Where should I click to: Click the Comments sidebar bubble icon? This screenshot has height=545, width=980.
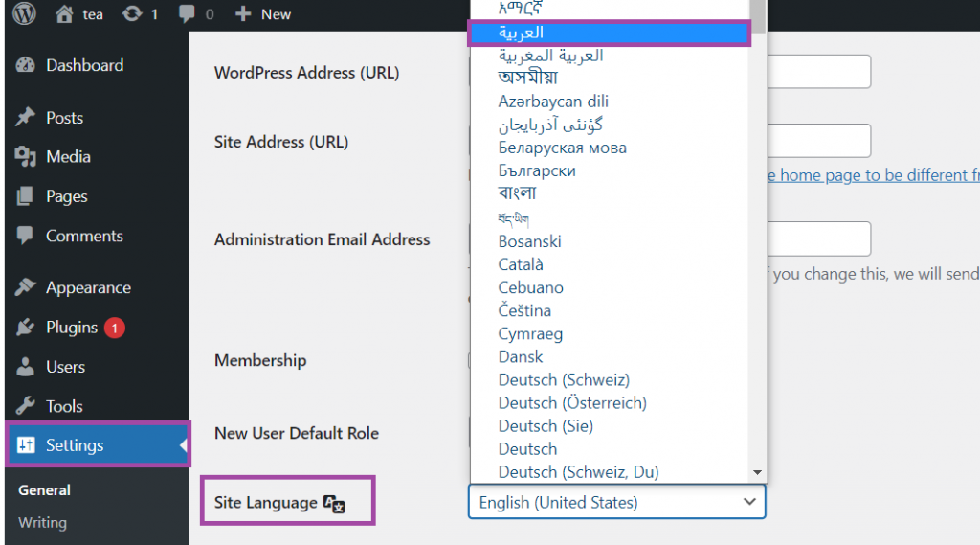26,236
